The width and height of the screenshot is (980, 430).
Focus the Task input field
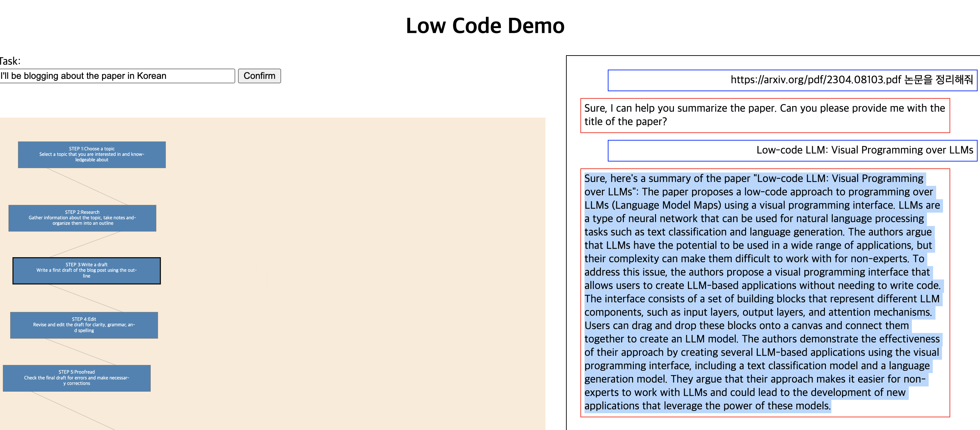pyautogui.click(x=117, y=76)
